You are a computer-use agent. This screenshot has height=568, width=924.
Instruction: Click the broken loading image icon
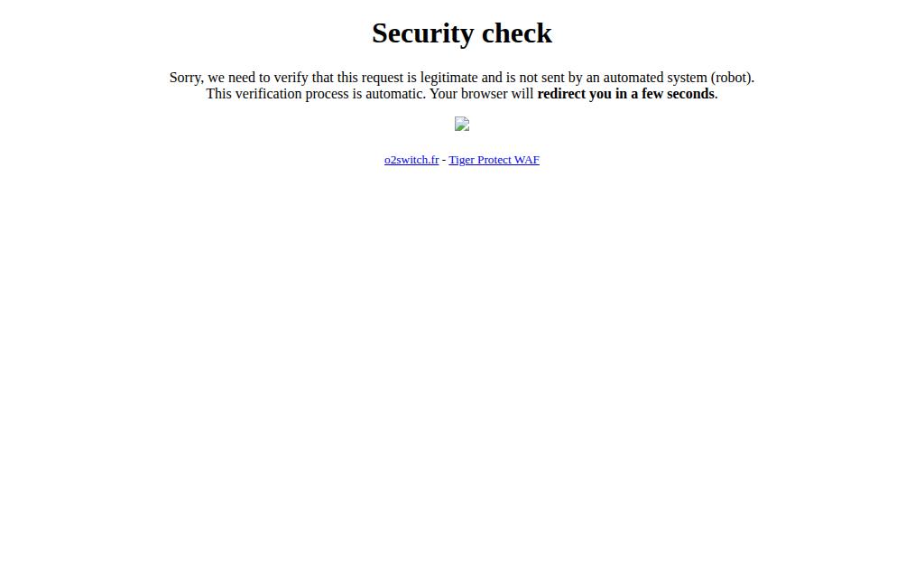point(461,124)
